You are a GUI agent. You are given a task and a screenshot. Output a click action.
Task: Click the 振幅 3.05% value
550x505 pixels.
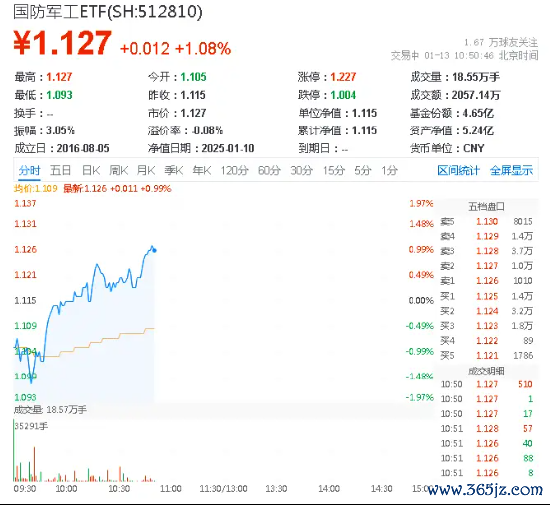[x=60, y=131]
